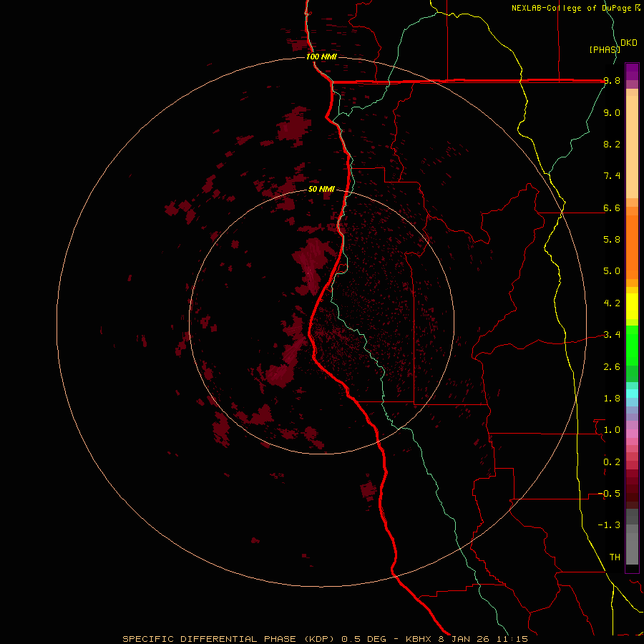Click the cyan segment of the color bar
Image resolution: width=644 pixels, height=644 pixels.
(x=632, y=394)
